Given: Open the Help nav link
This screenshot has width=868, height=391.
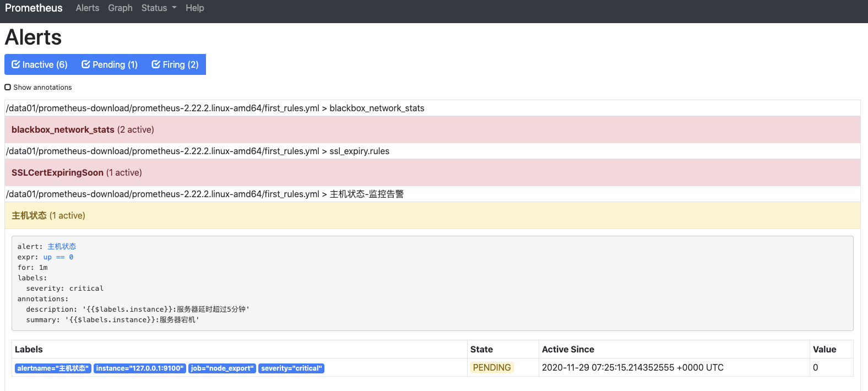Looking at the screenshot, I should click(x=194, y=8).
